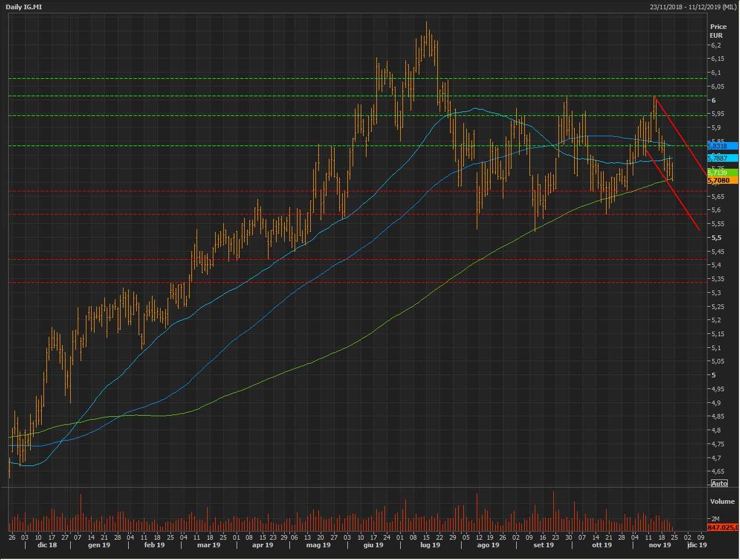Screen dimensions: 740x560
Task: Click the green 5,7139 moving average tag
Action: (x=721, y=173)
